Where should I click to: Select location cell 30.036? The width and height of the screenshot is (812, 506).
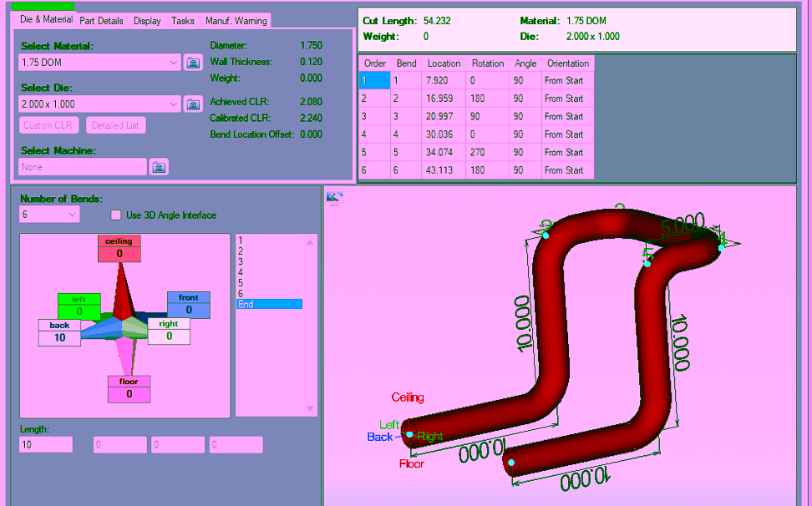[x=444, y=134]
